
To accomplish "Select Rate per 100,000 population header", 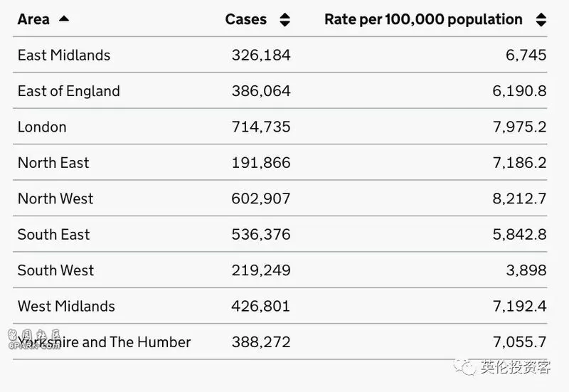I will point(423,20).
